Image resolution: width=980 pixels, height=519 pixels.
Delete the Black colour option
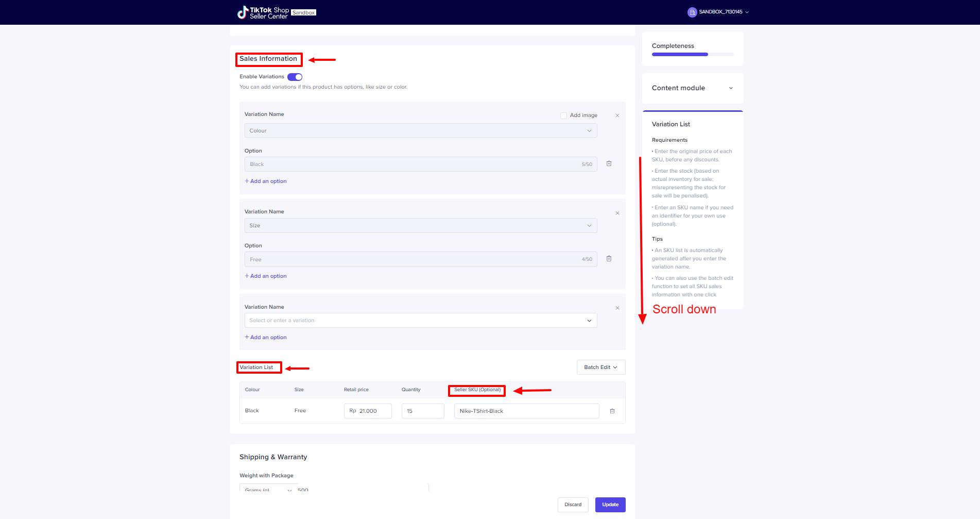click(609, 163)
